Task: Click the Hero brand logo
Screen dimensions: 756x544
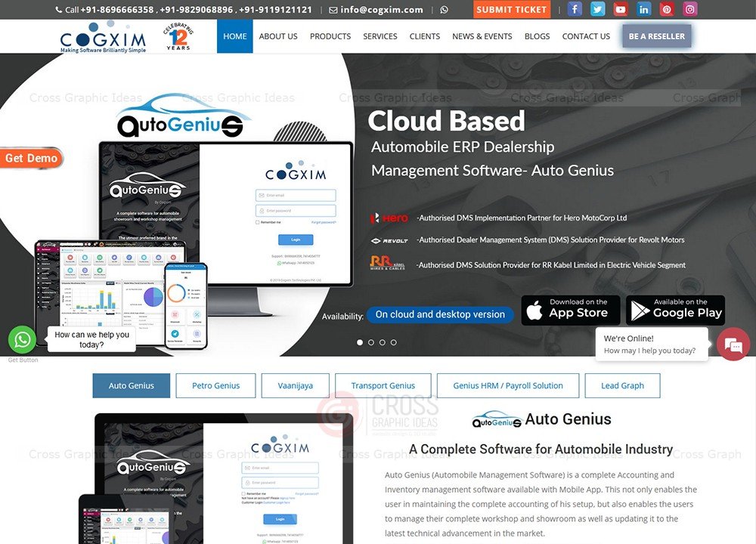Action: [x=389, y=218]
